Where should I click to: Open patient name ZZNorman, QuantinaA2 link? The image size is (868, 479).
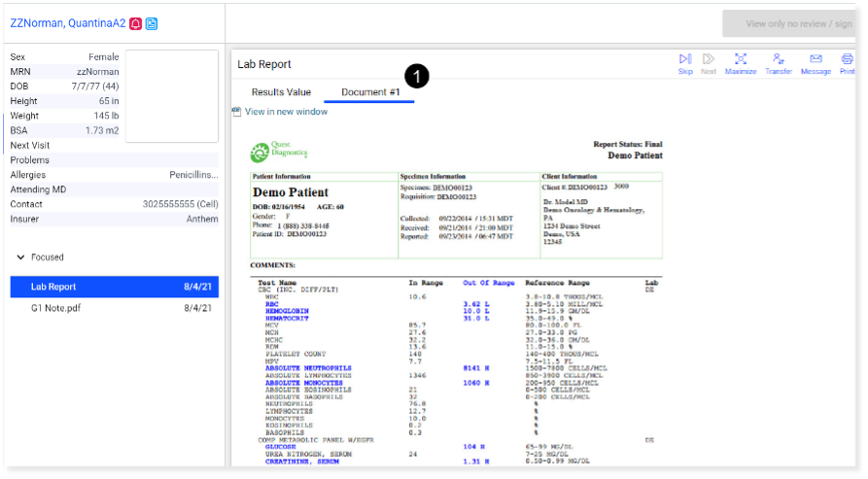pyautogui.click(x=66, y=23)
